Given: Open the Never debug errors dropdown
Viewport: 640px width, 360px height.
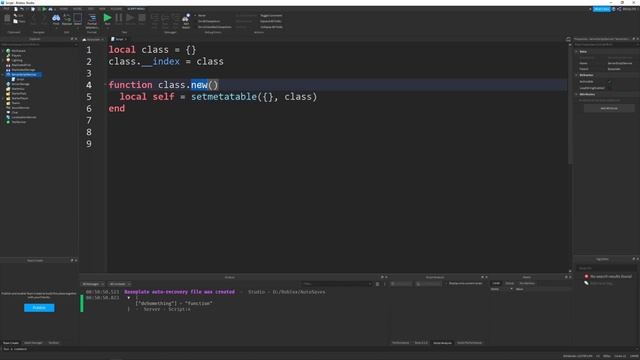Looking at the screenshot, I should [x=200, y=16].
